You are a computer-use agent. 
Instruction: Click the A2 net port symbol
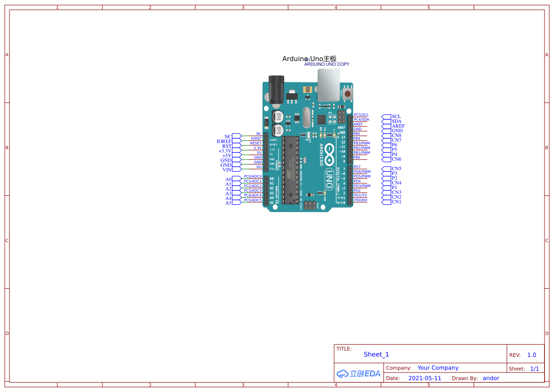[237, 188]
